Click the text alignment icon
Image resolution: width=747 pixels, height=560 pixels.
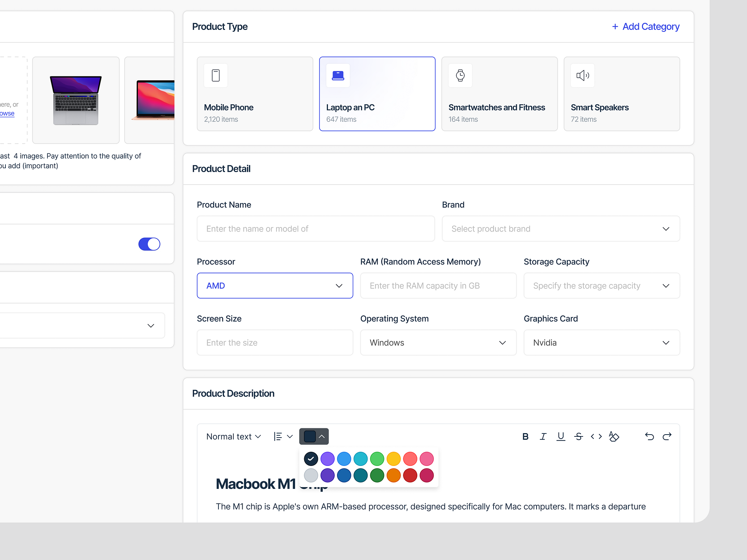click(278, 436)
